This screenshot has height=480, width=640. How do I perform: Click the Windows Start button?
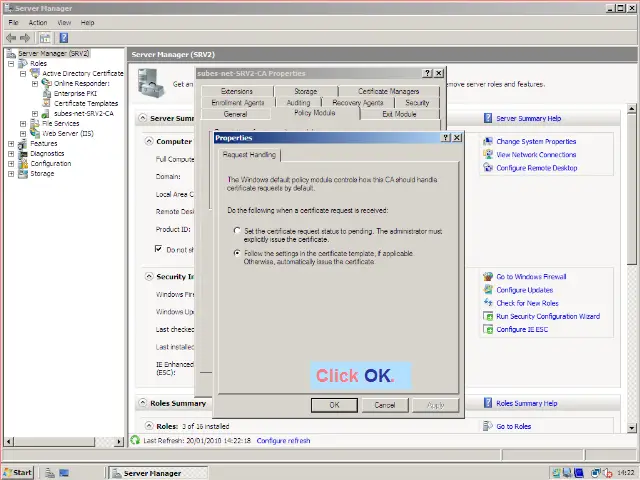coord(18,473)
